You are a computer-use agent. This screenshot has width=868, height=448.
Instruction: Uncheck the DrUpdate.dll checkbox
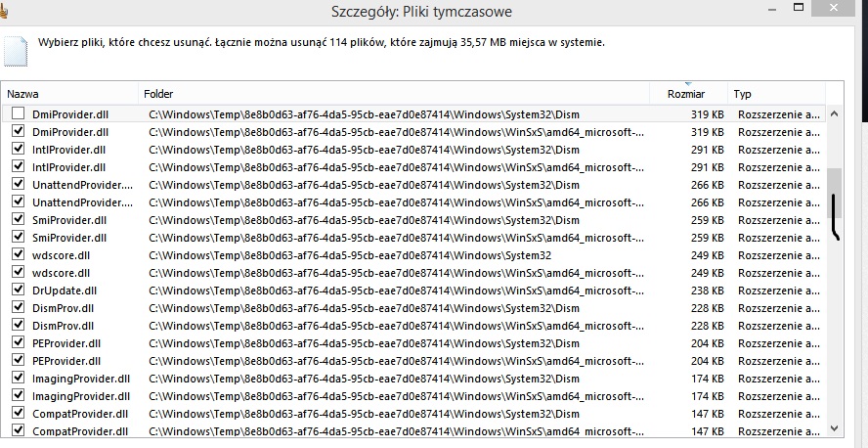point(19,291)
